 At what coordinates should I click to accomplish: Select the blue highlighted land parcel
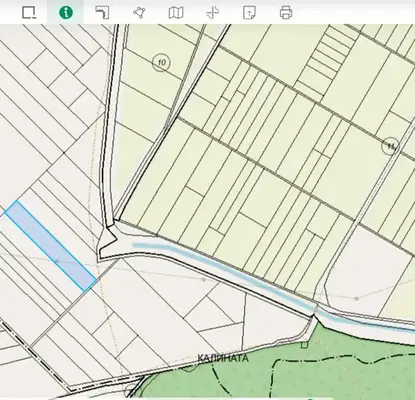point(51,246)
